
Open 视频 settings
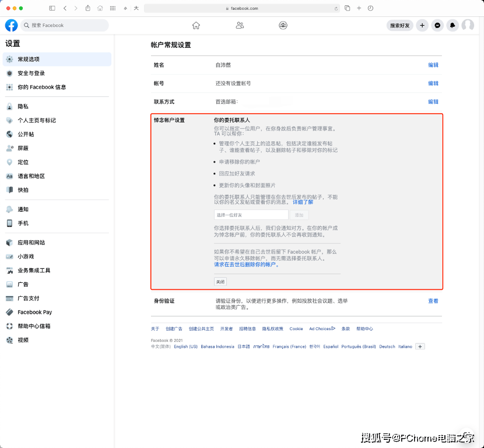pos(57,340)
